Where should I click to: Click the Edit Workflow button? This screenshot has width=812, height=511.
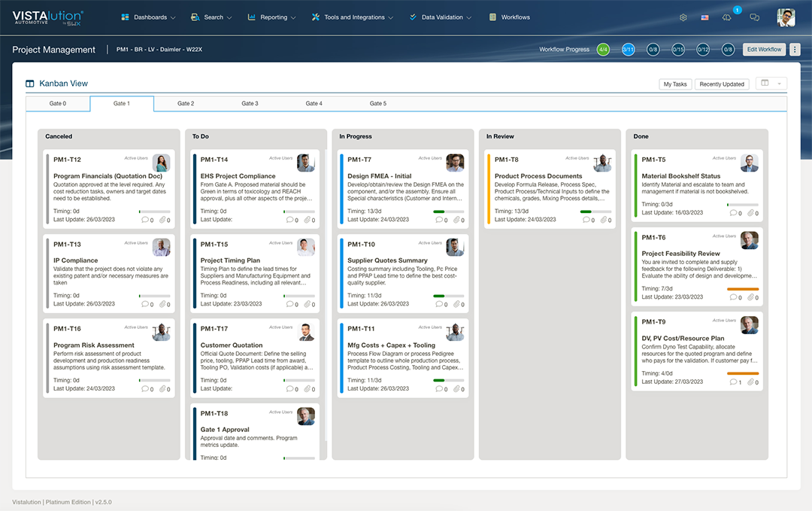coord(764,50)
